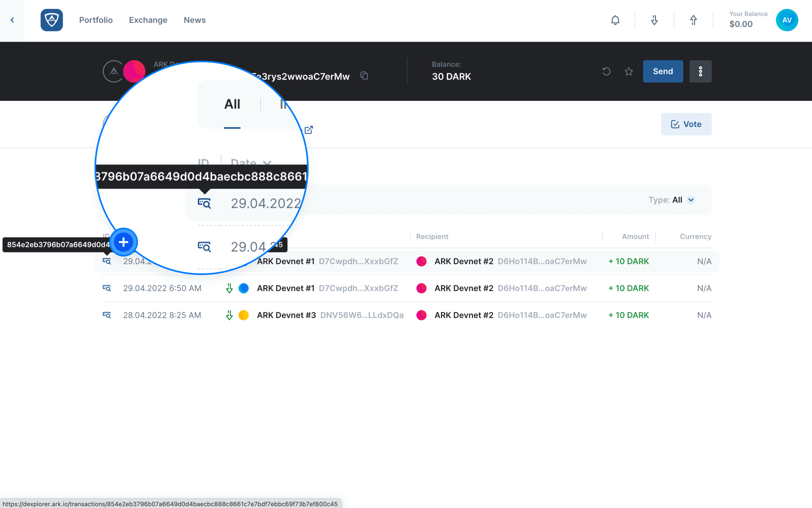Image resolution: width=812 pixels, height=508 pixels.
Task: Click the 30 DARK balance value
Action: 451,77
